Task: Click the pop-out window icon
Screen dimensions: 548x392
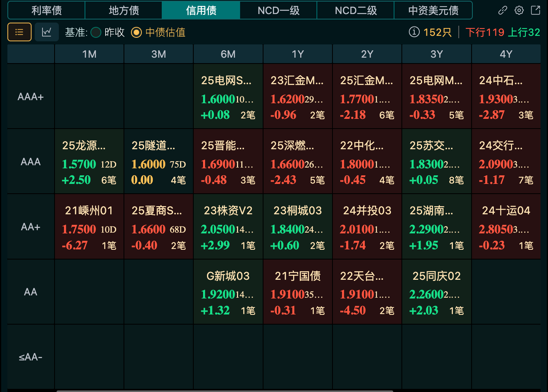Action: [536, 11]
